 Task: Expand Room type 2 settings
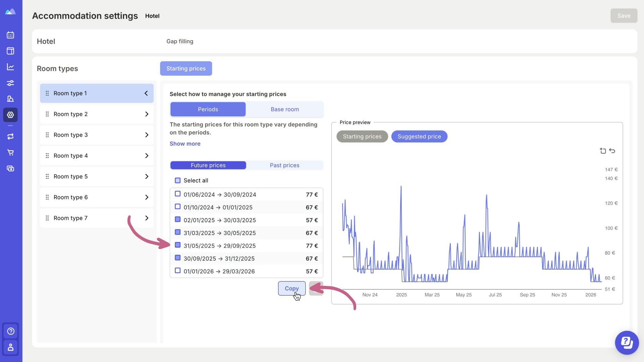(x=147, y=114)
